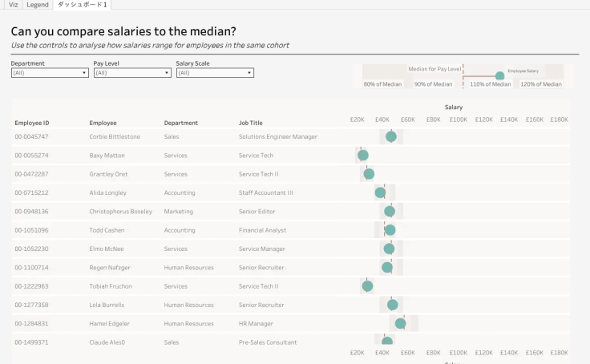Select the salary mark for Alida Longley
The image size is (590, 364).
[380, 192]
